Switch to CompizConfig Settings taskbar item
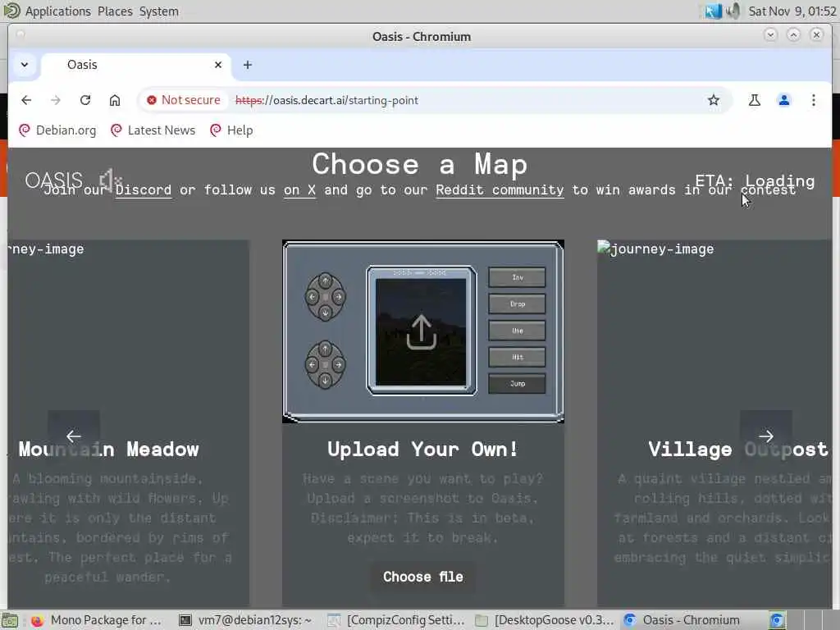The height and width of the screenshot is (630, 840). coord(396,620)
